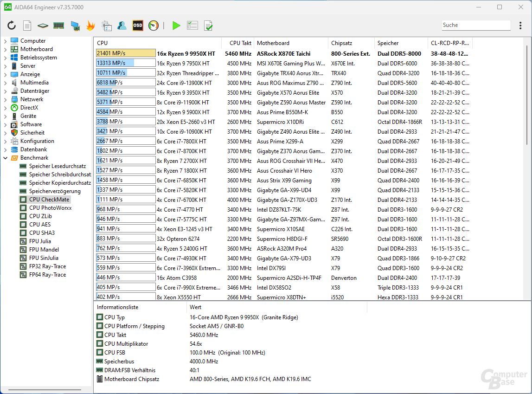Viewport: 532px width, 394px height.
Task: Open the document with green checkmark icon
Action: (209, 26)
